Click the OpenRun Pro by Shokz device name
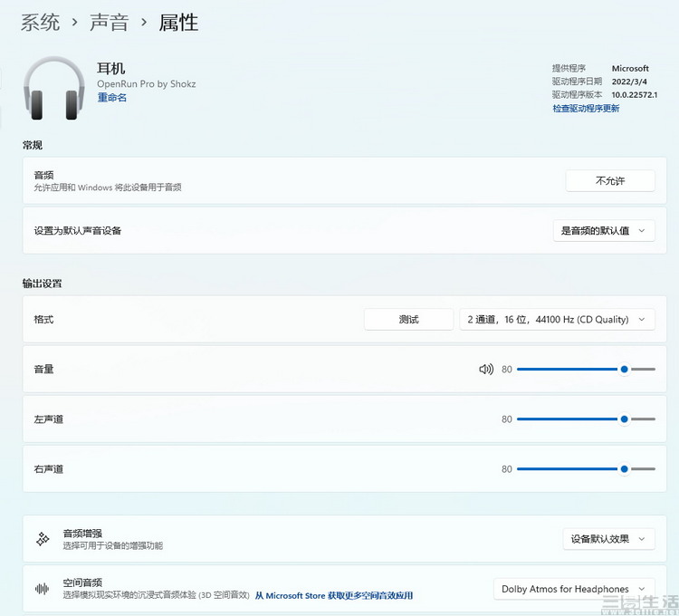Viewport: 679px width, 616px height. click(x=147, y=83)
